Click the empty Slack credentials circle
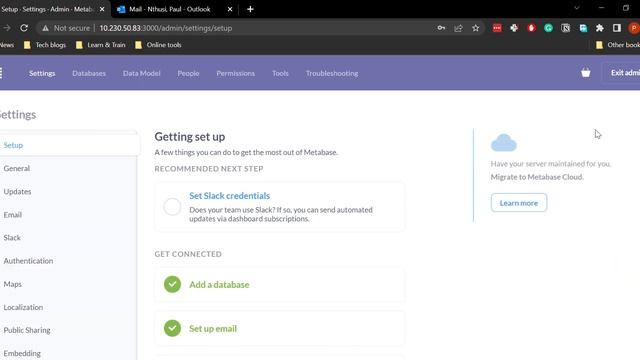The image size is (640, 360). [x=172, y=207]
